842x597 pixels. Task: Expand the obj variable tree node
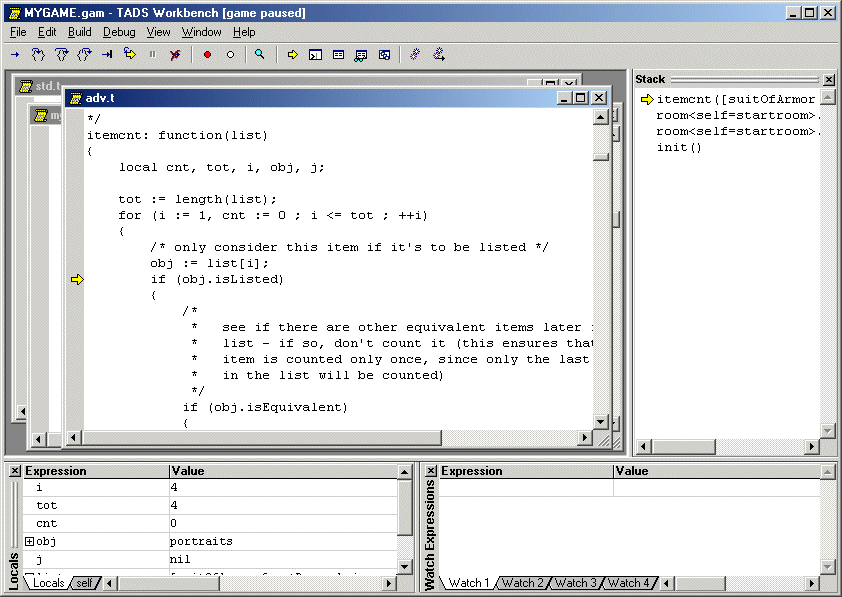coord(30,541)
